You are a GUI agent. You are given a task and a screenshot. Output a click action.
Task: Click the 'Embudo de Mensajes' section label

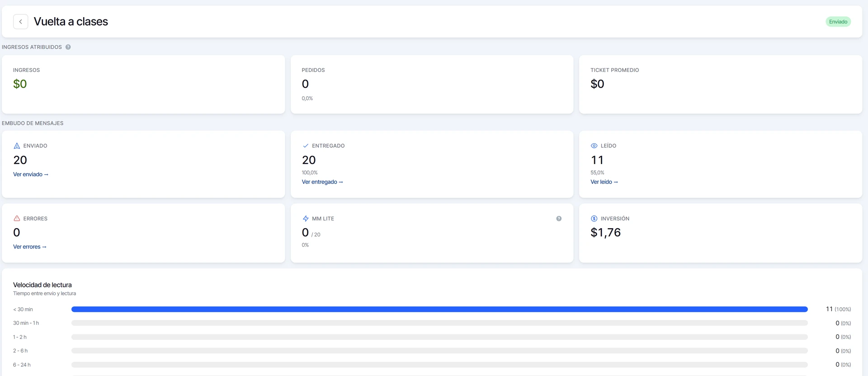(33, 123)
